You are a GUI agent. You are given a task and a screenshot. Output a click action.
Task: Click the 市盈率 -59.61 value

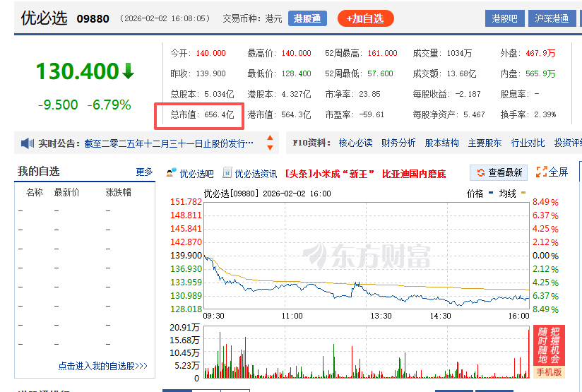pyautogui.click(x=372, y=114)
